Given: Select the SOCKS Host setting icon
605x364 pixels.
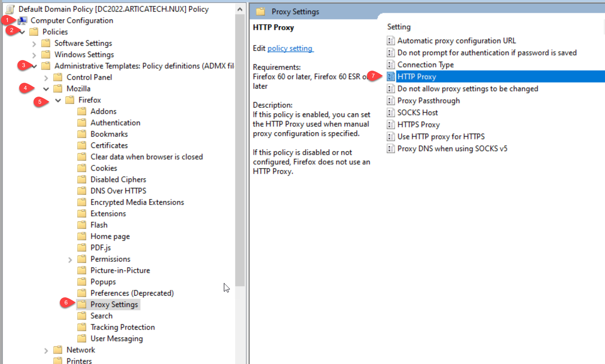Looking at the screenshot, I should 391,112.
